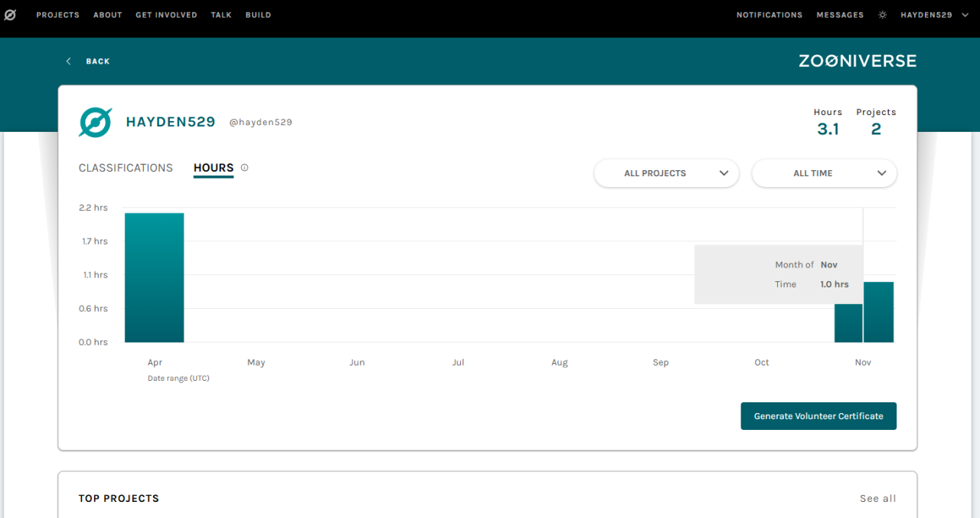Viewport: 980px width, 518px height.
Task: Toggle the light/dark theme sun icon
Action: click(882, 15)
